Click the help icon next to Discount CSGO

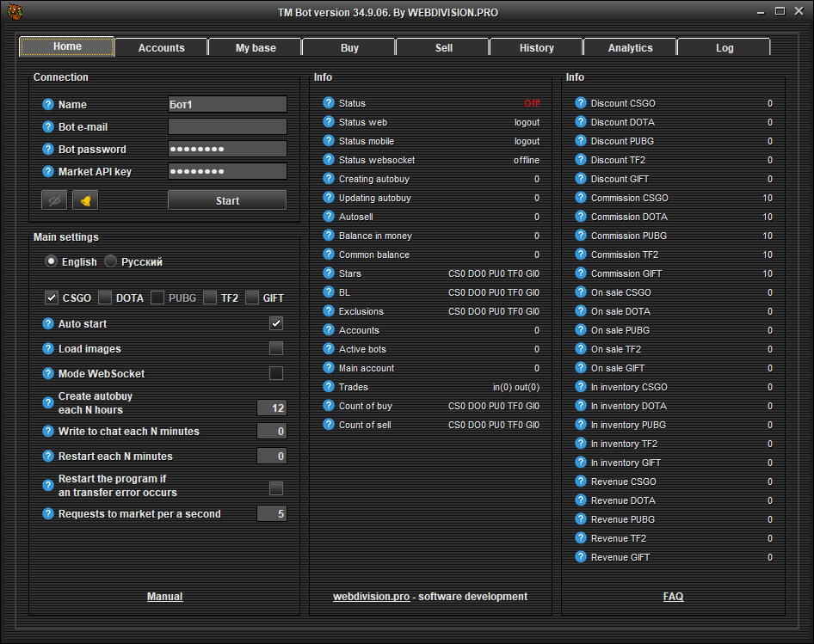(x=580, y=103)
